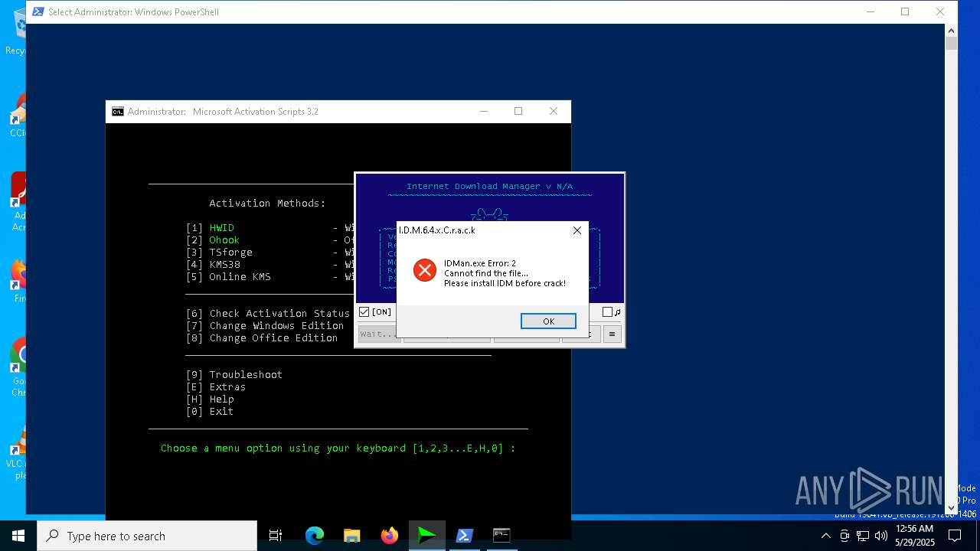This screenshot has height=551, width=980.
Task: Select the [2] Ohook activation option
Action: click(x=213, y=240)
